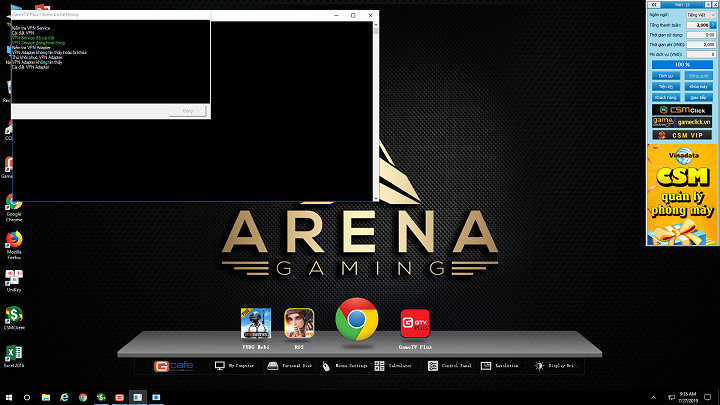This screenshot has width=720, height=405.
Task: Switch to the active GameTV window taskbar button
Action: (x=138, y=398)
